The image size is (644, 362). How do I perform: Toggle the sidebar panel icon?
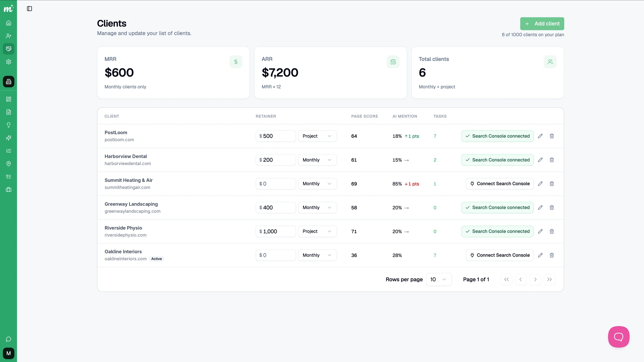(x=29, y=9)
